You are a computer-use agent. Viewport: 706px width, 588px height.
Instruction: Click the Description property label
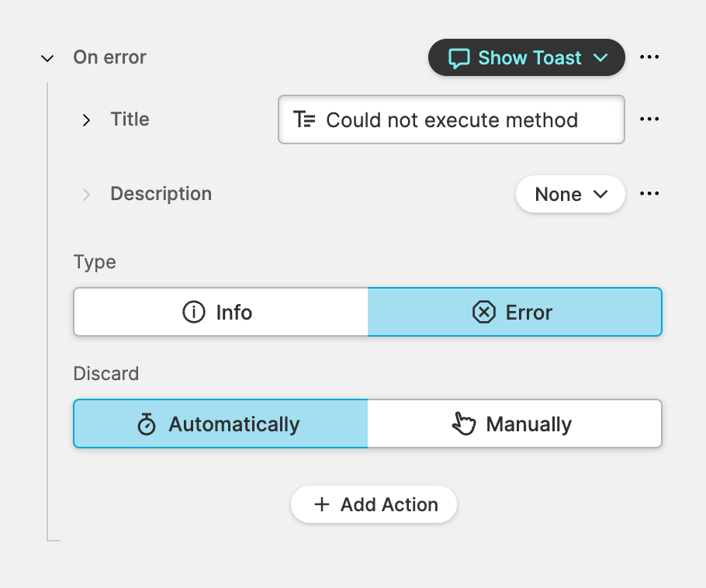pyautogui.click(x=161, y=194)
